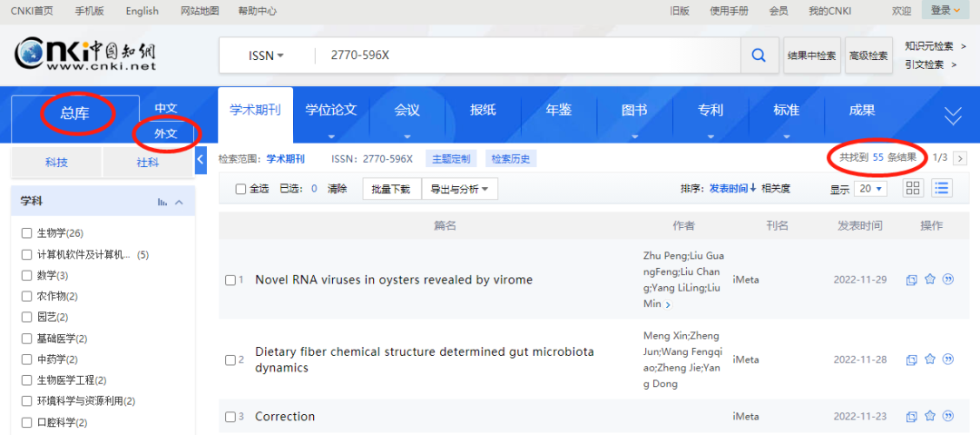
Task: Collapse the left sidebar with arrow tab
Action: [201, 160]
